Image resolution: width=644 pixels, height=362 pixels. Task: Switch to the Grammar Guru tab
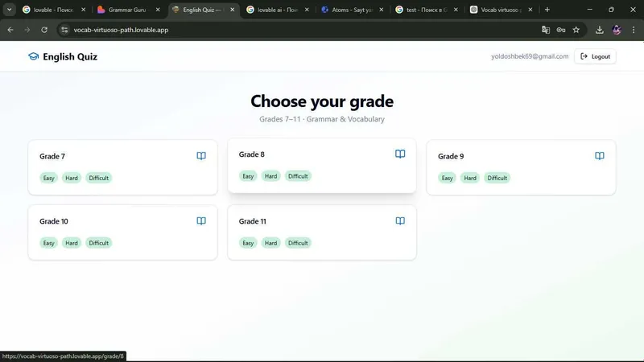(x=129, y=10)
